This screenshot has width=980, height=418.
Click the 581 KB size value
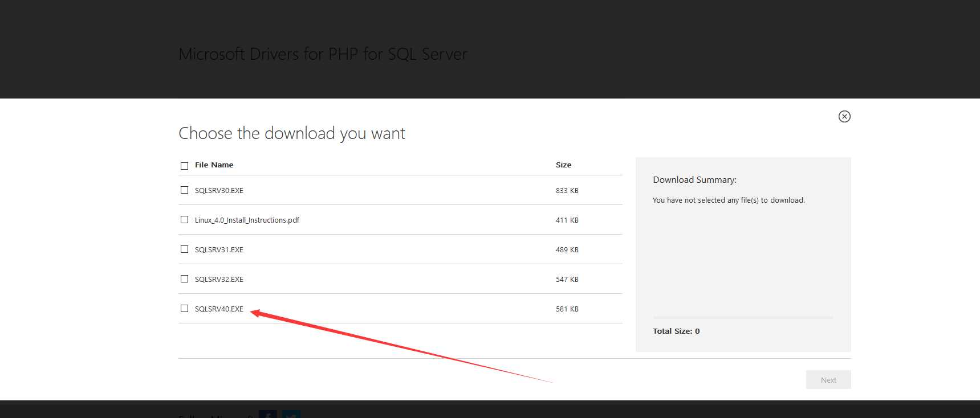[x=567, y=309]
